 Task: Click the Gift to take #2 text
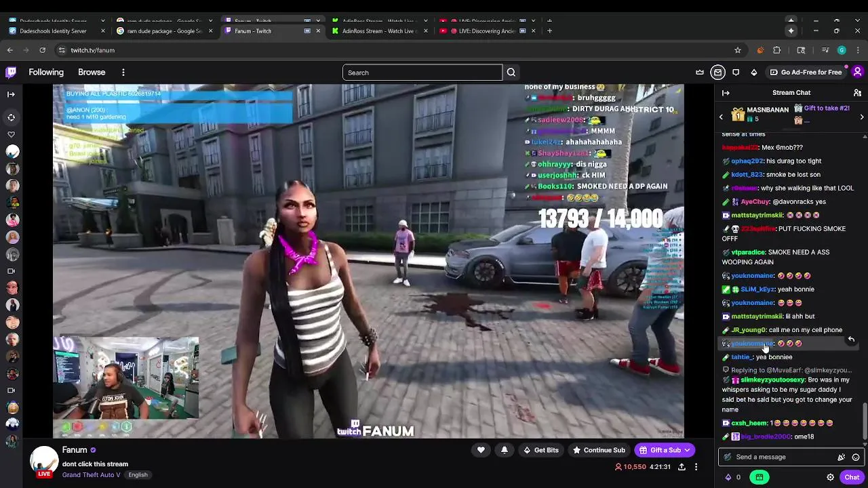point(827,108)
